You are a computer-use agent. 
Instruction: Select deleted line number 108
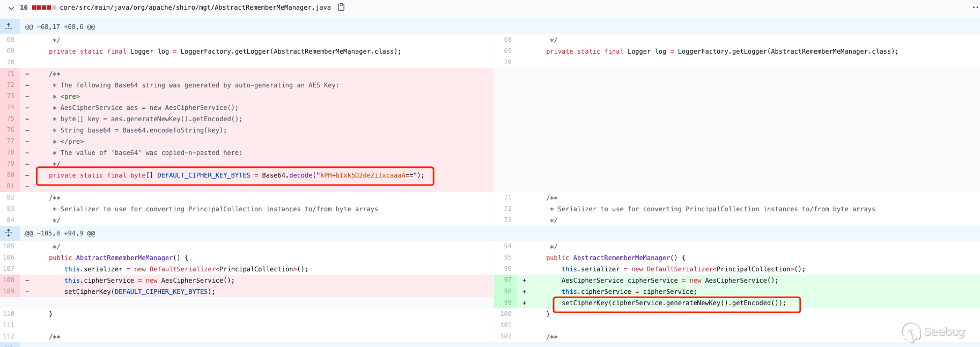(9, 280)
